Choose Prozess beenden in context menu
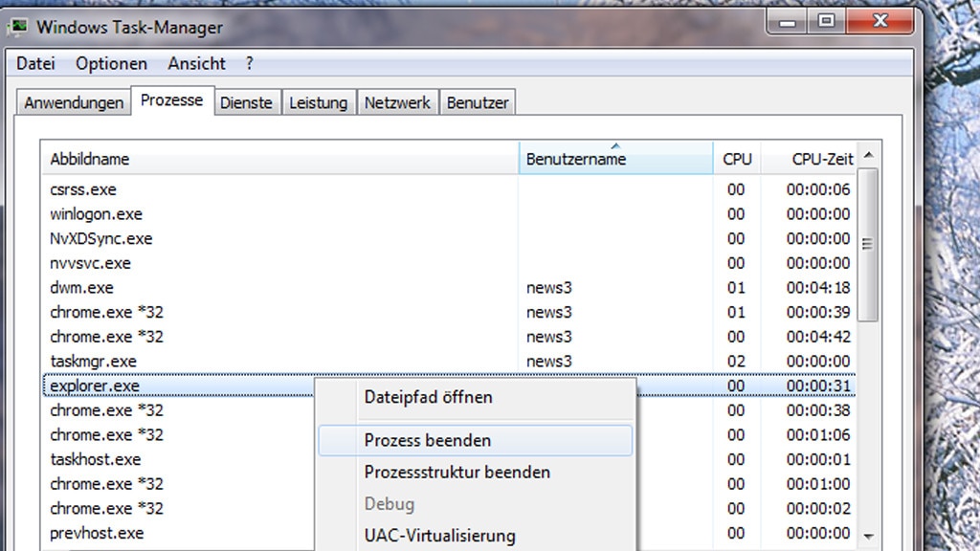This screenshot has width=980, height=551. [475, 440]
